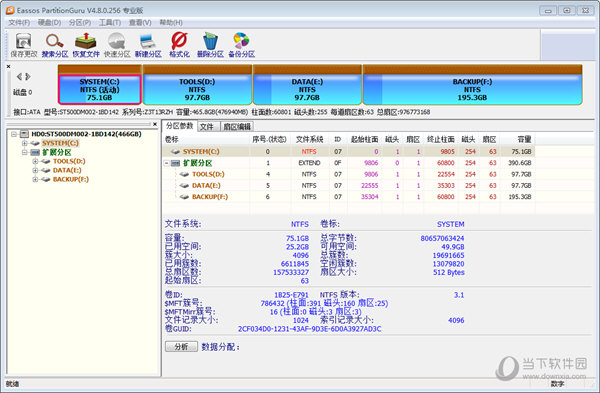Go to previous disk with left arrow
Screen dimensions: 600x393
(19, 77)
